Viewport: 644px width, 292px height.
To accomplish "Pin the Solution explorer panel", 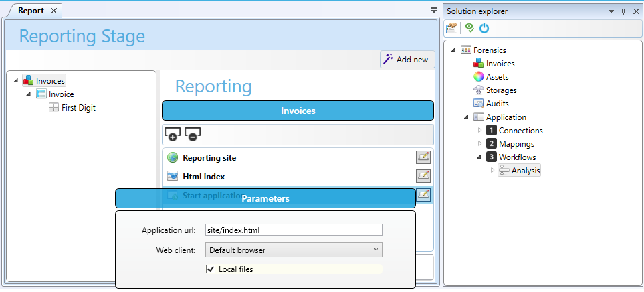I will coord(623,11).
